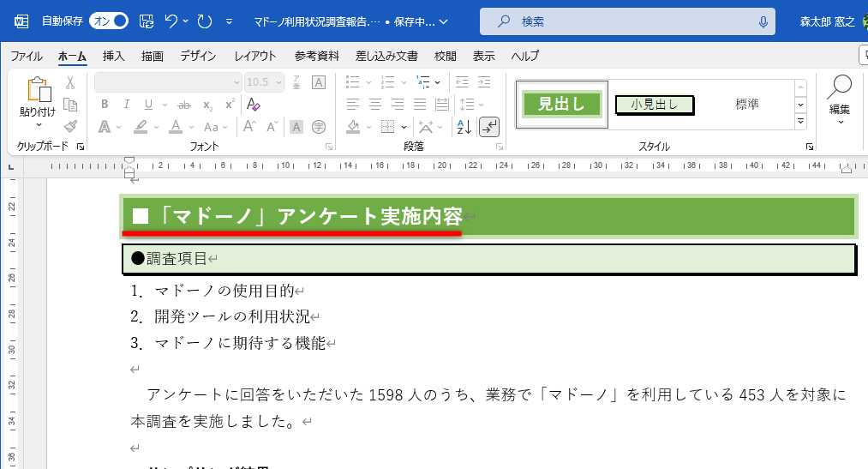This screenshot has width=868, height=469.
Task: Click the Copy icon in clipboard group
Action: (x=70, y=105)
